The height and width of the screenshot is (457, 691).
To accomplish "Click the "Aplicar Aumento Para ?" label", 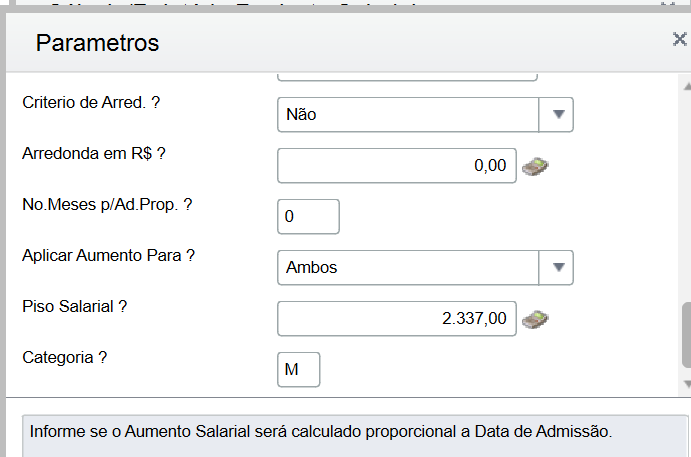I will tap(108, 255).
